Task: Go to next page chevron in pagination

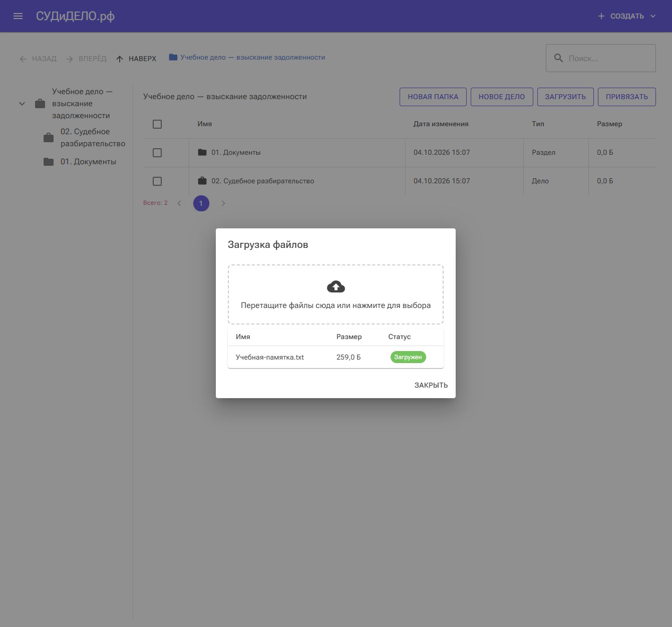Action: pos(223,203)
